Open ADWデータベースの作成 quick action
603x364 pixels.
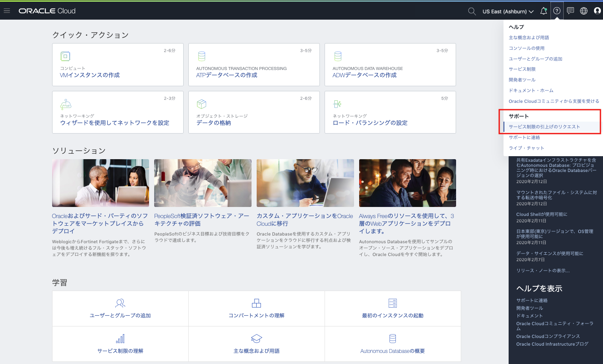tap(365, 75)
